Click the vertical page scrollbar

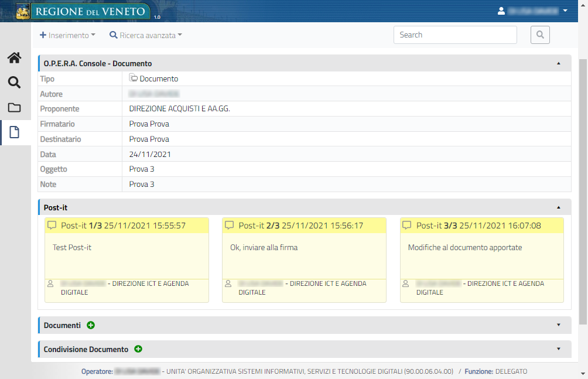[x=583, y=192]
